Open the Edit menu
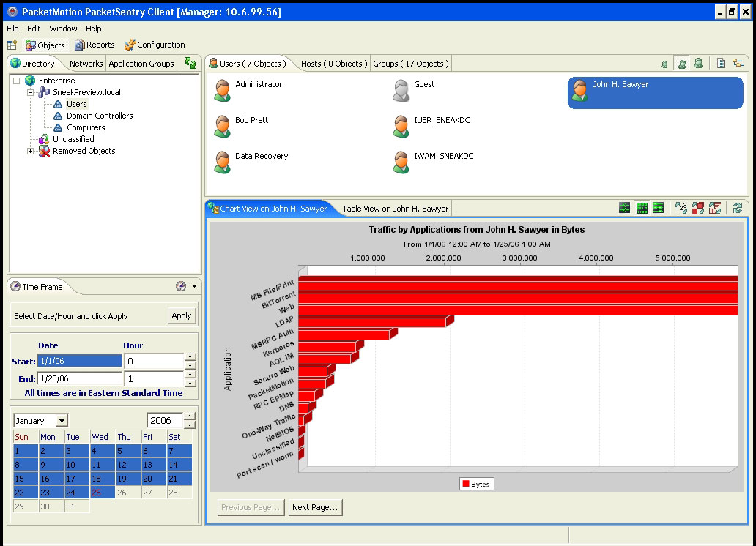 click(34, 29)
